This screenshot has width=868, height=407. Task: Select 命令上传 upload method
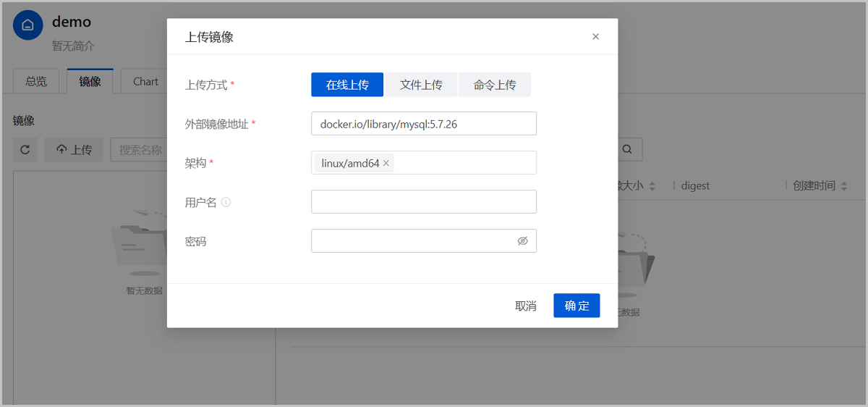tap(495, 85)
